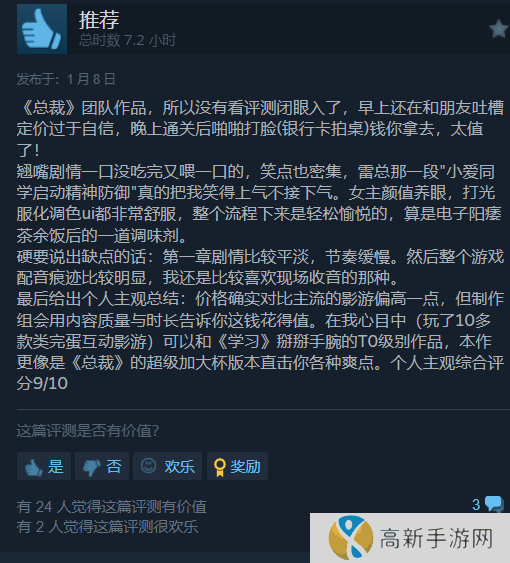Open comments via the speech bubble icon
Image resolution: width=510 pixels, height=563 pixels.
pos(494,504)
